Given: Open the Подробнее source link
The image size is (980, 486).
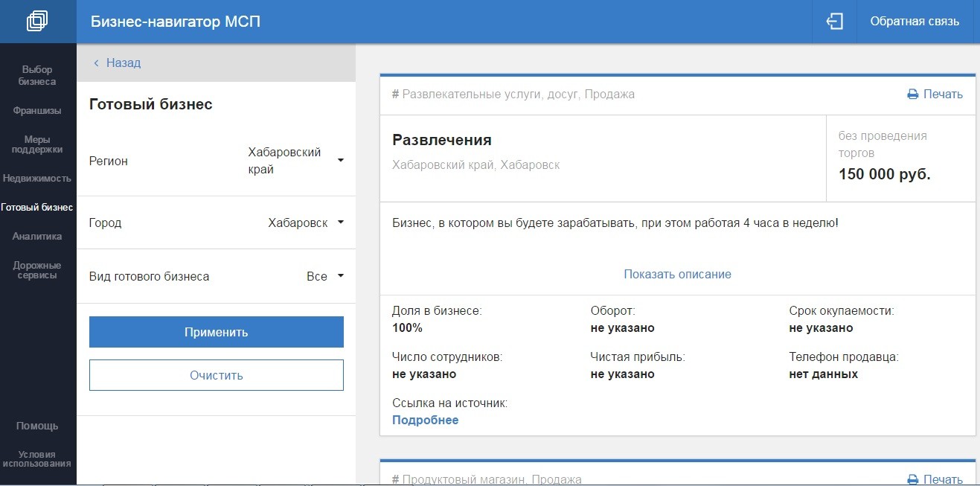Looking at the screenshot, I should (x=425, y=421).
